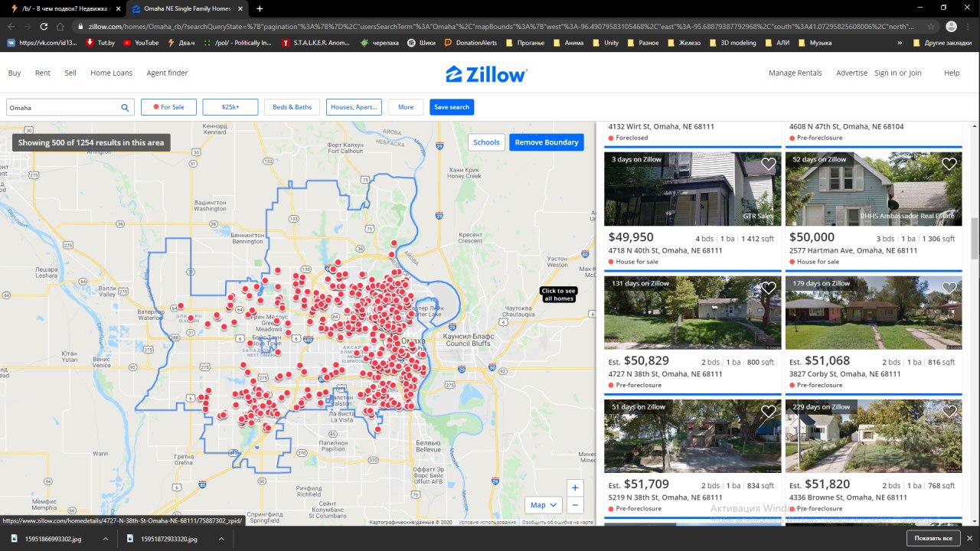980x551 pixels.
Task: Open the Rent menu
Action: (43, 73)
